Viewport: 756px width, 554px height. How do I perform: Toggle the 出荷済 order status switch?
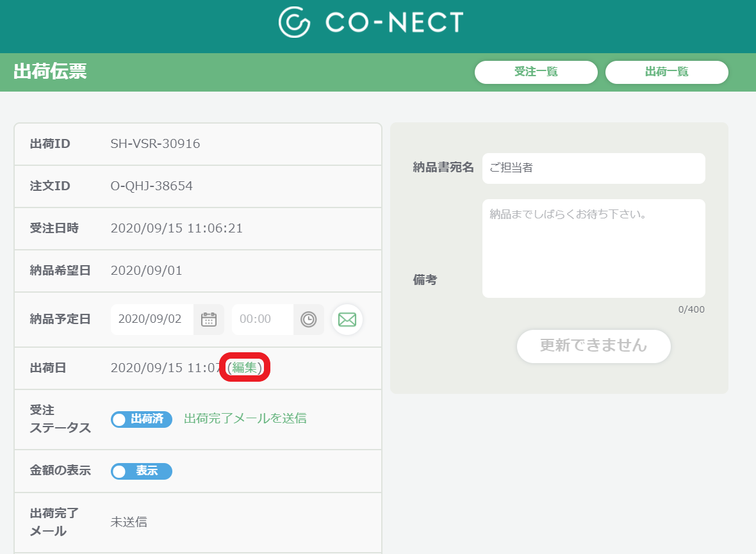(141, 419)
